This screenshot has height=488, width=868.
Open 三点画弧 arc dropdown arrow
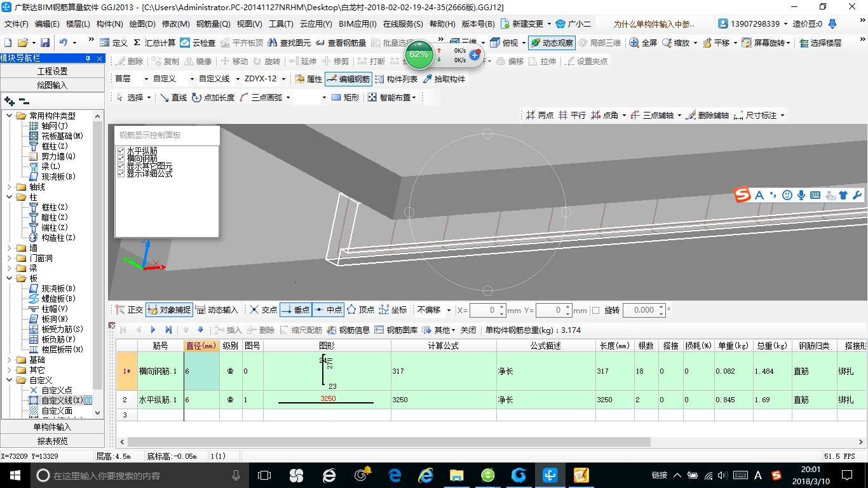288,98
